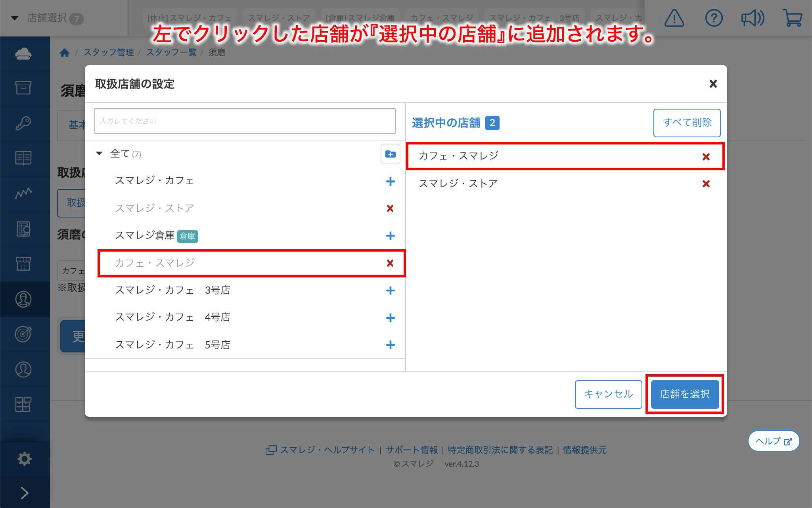Select スマレジ・カフェ 5号店 list row
The image size is (812, 508).
pyautogui.click(x=245, y=345)
